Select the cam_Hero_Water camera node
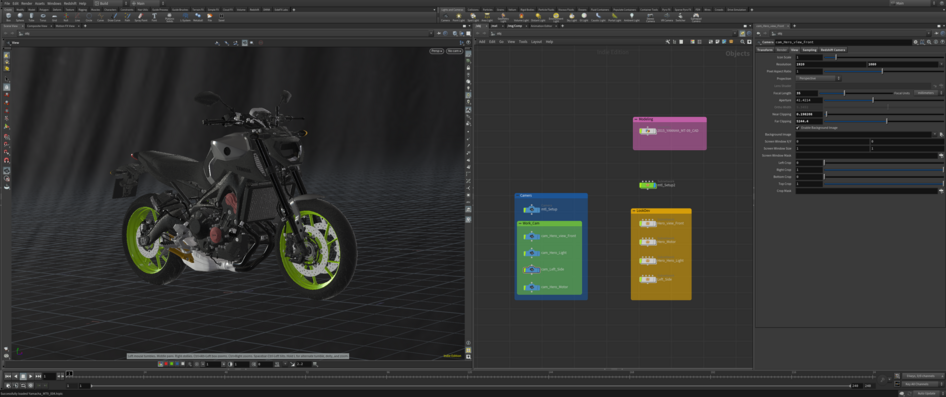This screenshot has height=397, width=946. pyautogui.click(x=532, y=287)
